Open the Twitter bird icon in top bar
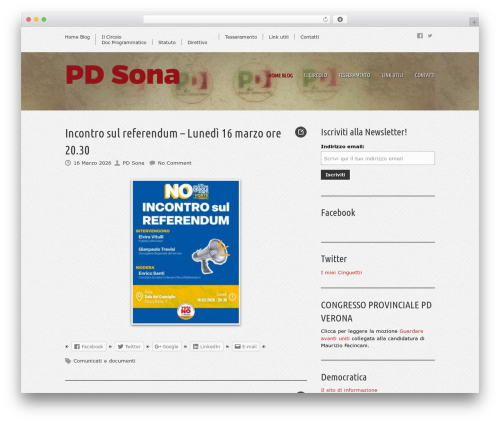 coord(430,36)
